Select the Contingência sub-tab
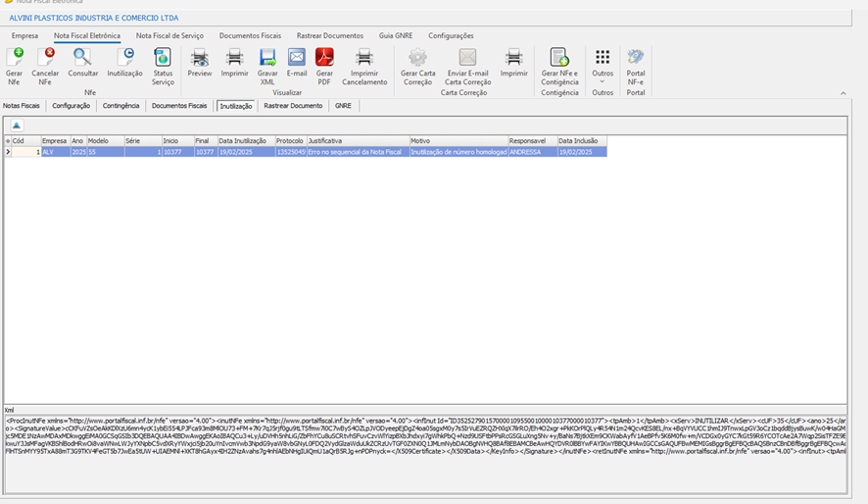This screenshot has height=504, width=868. [x=121, y=106]
